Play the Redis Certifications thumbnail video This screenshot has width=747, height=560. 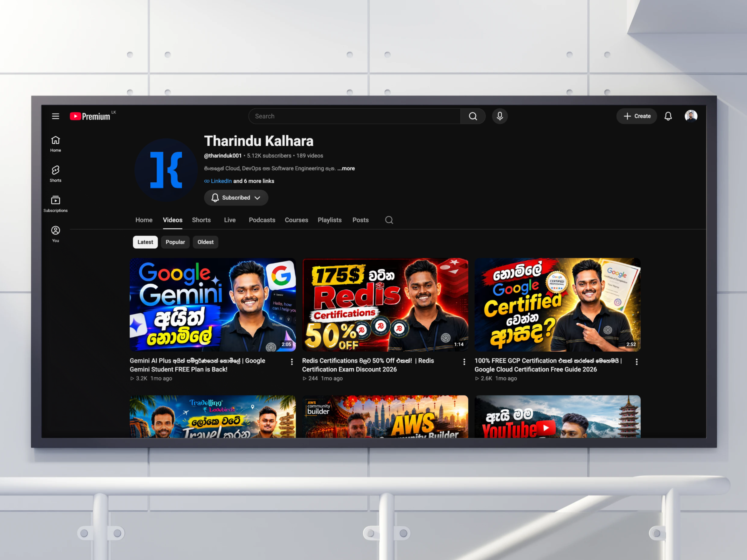pos(385,305)
